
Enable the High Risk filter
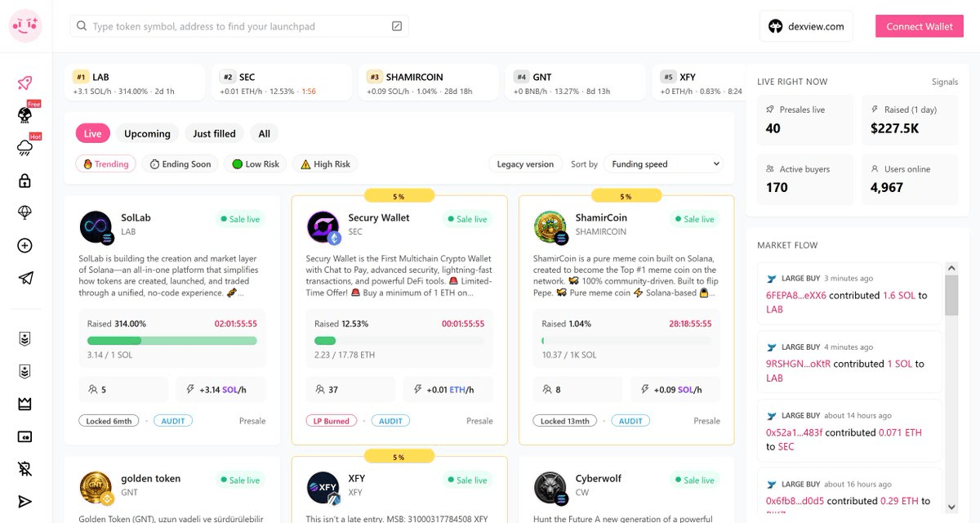pyautogui.click(x=325, y=164)
